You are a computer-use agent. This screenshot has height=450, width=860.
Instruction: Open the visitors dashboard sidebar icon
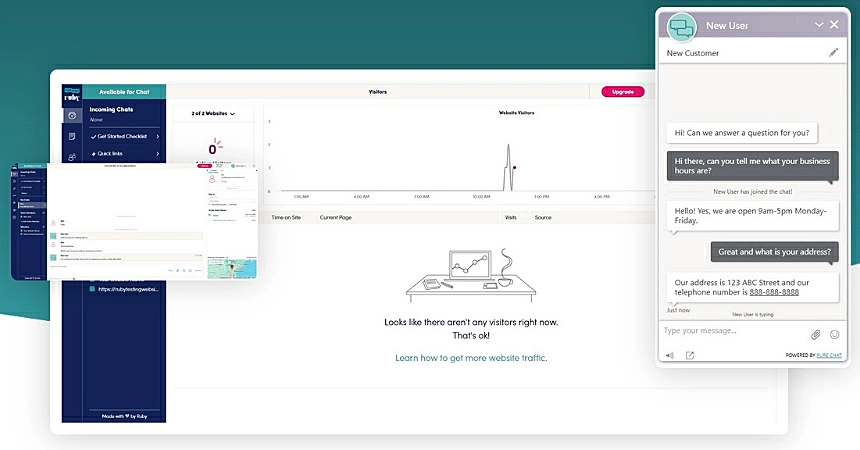(72, 115)
